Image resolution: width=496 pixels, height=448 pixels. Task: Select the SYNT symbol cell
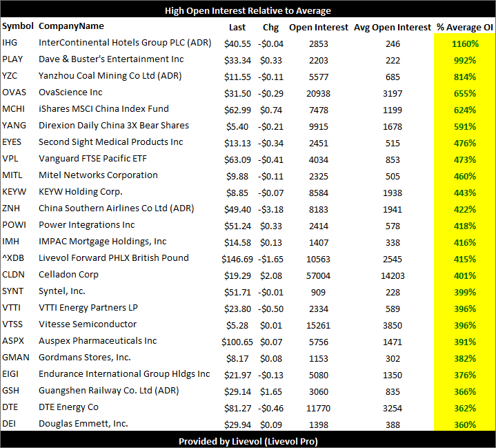[x=13, y=291]
